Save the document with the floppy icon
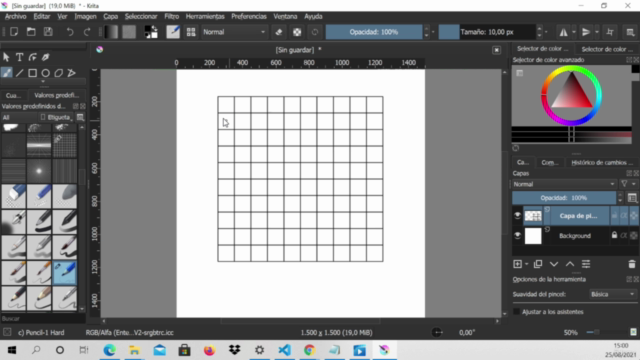Viewport: 640px width, 360px height. pyautogui.click(x=48, y=32)
